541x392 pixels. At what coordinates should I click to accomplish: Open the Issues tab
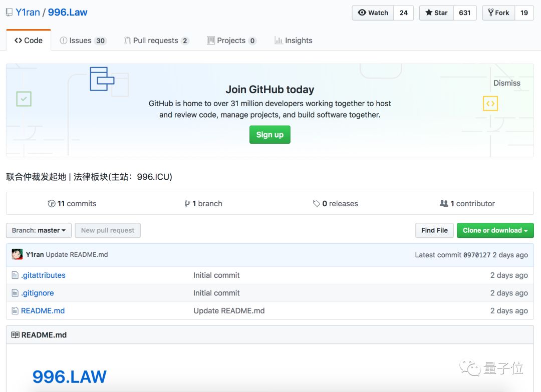coord(83,41)
